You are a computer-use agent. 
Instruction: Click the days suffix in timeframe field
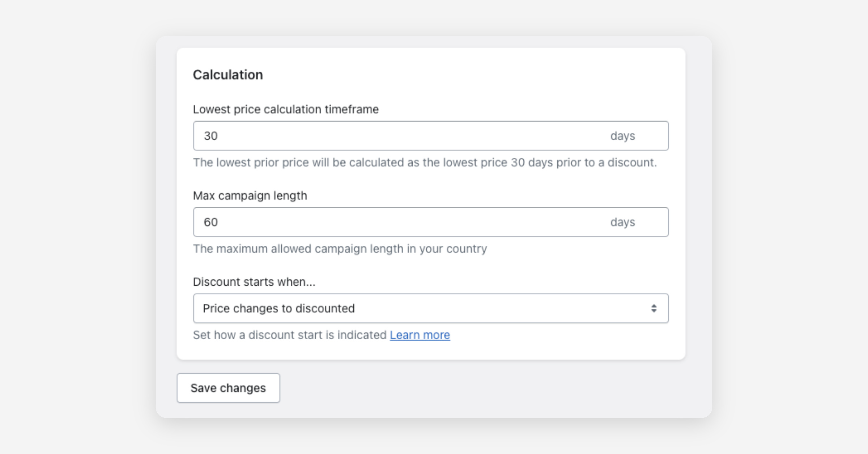click(622, 136)
